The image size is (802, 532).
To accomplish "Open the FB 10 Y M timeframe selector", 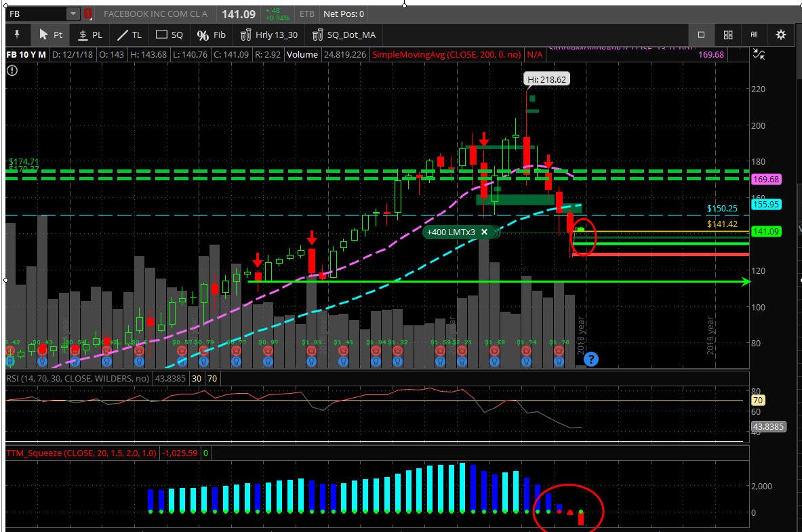I will coord(26,54).
